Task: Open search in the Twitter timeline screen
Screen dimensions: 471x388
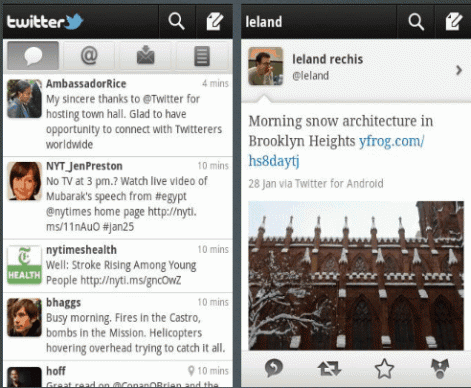Action: click(x=177, y=22)
